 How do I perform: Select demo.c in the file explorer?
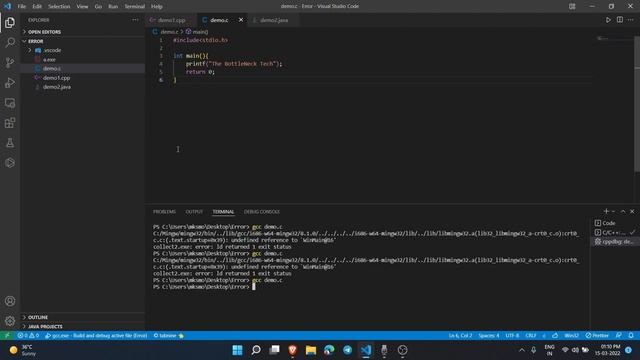click(x=83, y=69)
